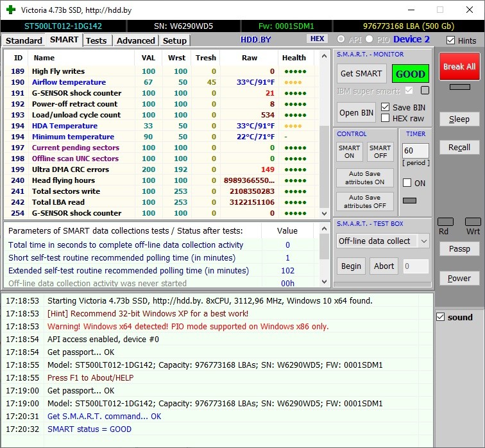Image resolution: width=485 pixels, height=448 pixels.
Task: Open the Advanced tab
Action: 136,40
